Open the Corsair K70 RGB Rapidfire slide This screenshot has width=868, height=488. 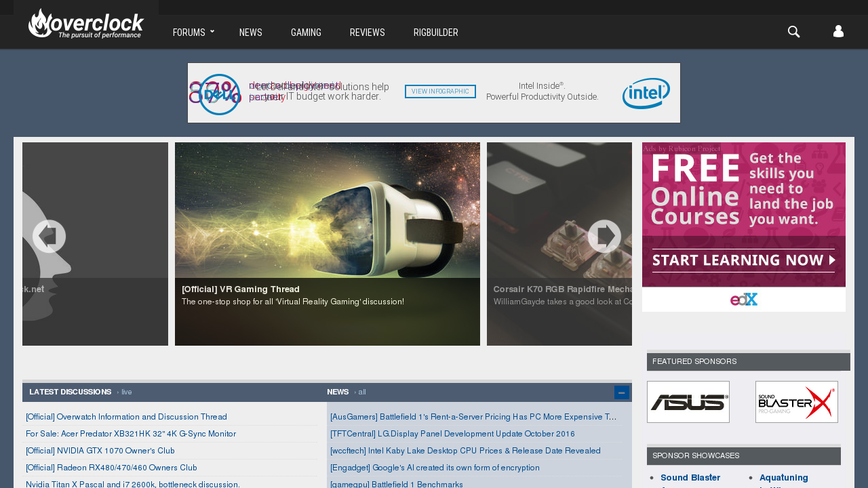pos(559,244)
